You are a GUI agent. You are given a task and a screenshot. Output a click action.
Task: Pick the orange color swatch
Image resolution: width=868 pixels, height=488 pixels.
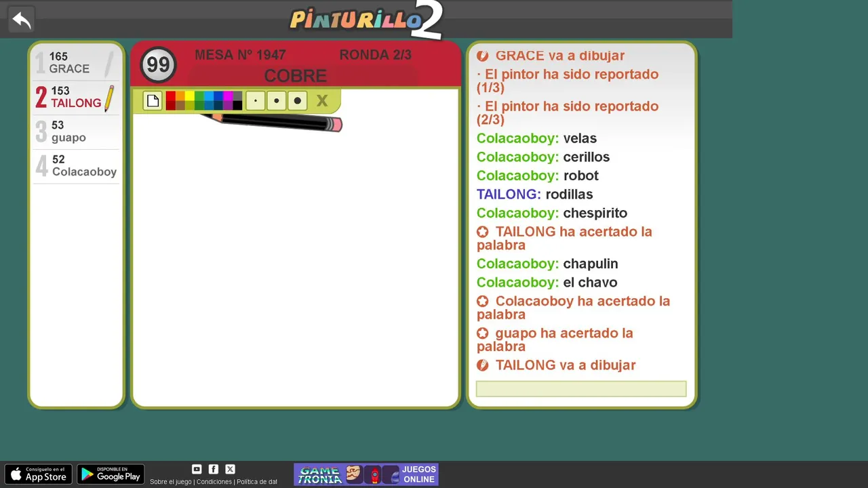point(180,96)
